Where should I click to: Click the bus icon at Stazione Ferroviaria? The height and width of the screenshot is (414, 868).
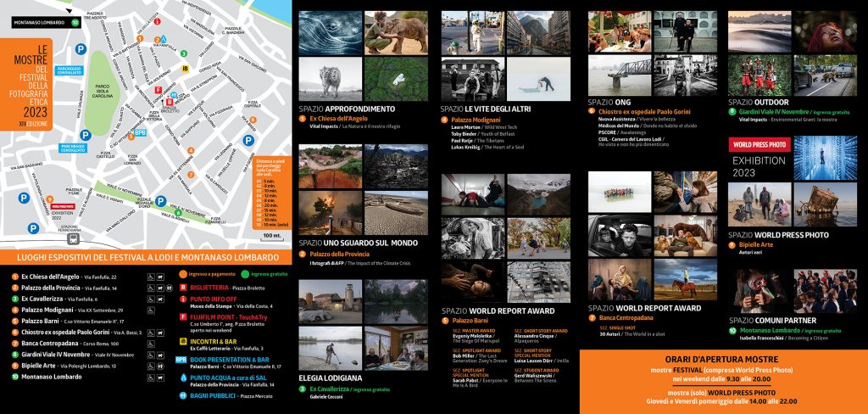click(74, 238)
